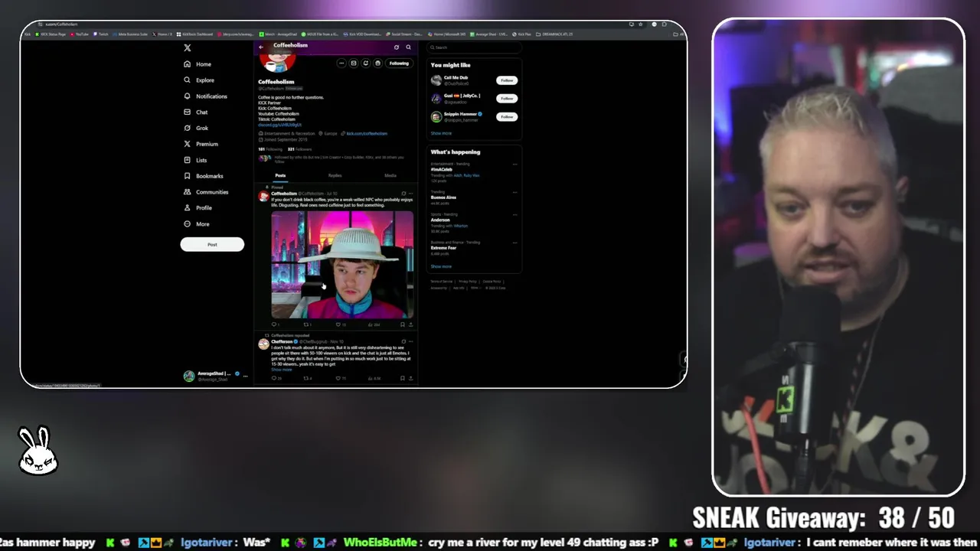The width and height of the screenshot is (980, 551).
Task: Open the KickTools Dashboard bookmark
Action: [194, 34]
